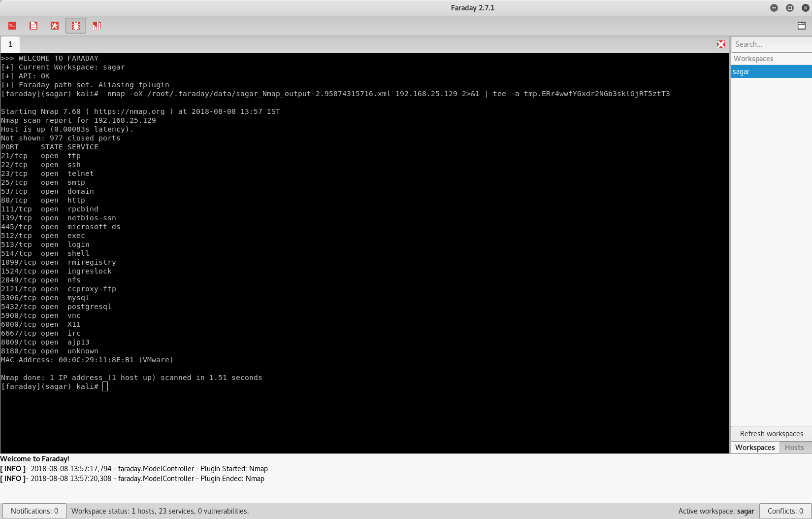Select the sagar workspace in list
812x519 pixels.
771,71
